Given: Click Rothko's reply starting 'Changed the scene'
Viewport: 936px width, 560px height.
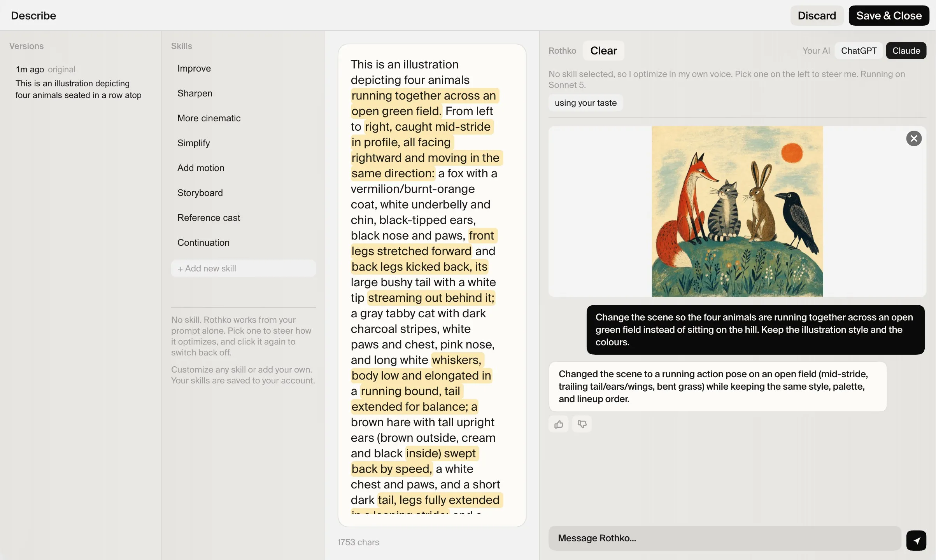Looking at the screenshot, I should pyautogui.click(x=718, y=387).
